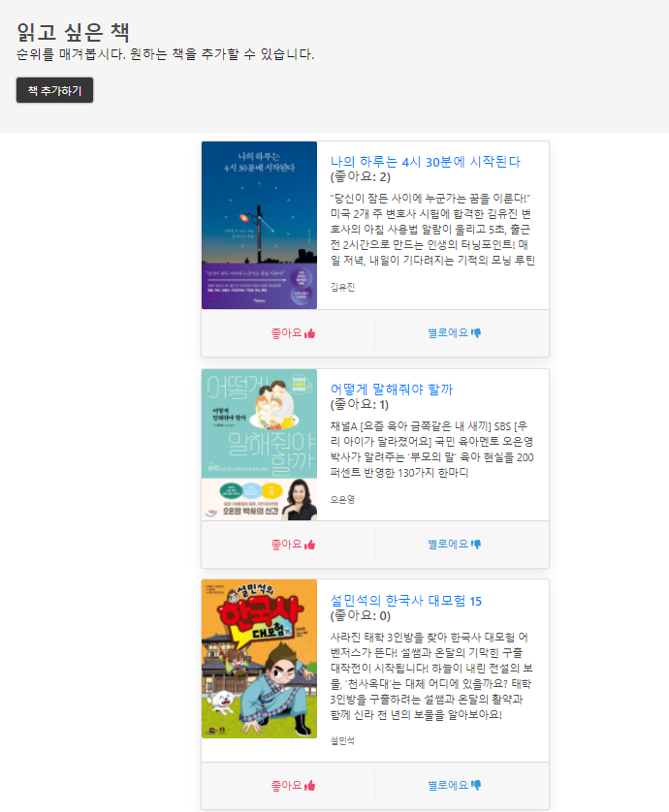Click thumbs-down icon on the 오은영 book card

point(476,545)
